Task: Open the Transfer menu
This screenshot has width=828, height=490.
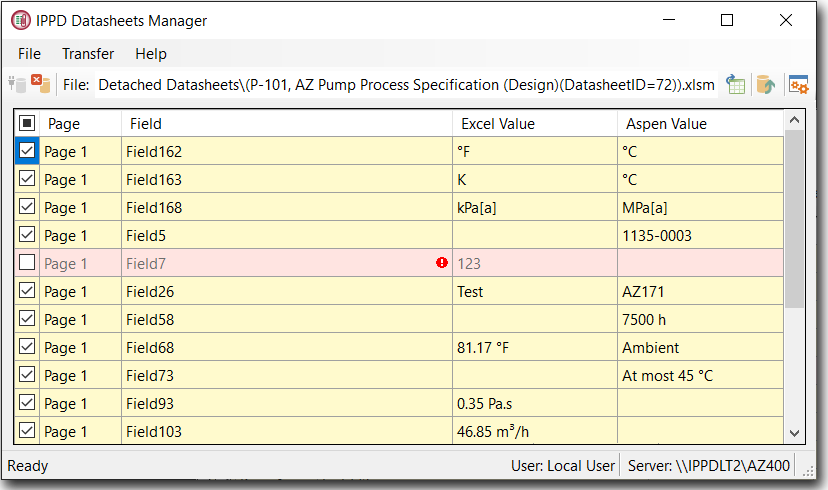Action: tap(88, 54)
